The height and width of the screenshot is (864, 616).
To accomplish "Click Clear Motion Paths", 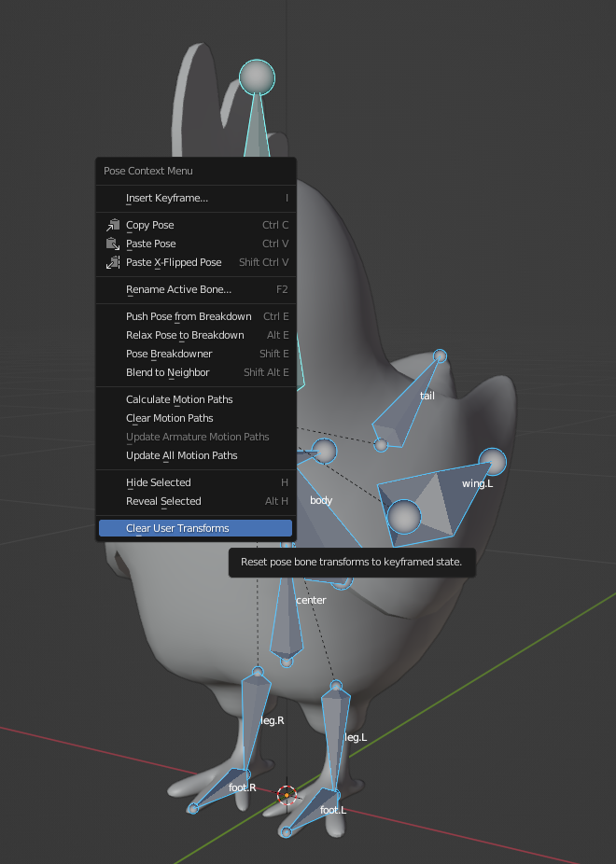I will click(x=170, y=418).
